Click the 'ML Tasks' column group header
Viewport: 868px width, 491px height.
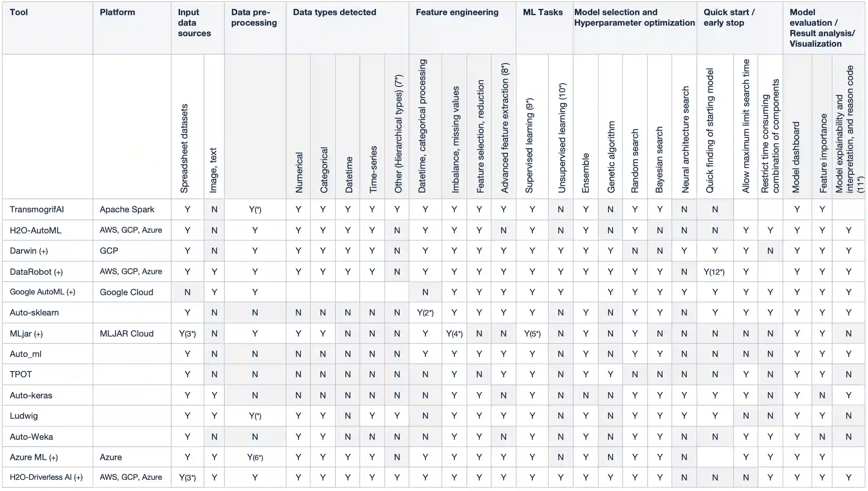point(542,12)
